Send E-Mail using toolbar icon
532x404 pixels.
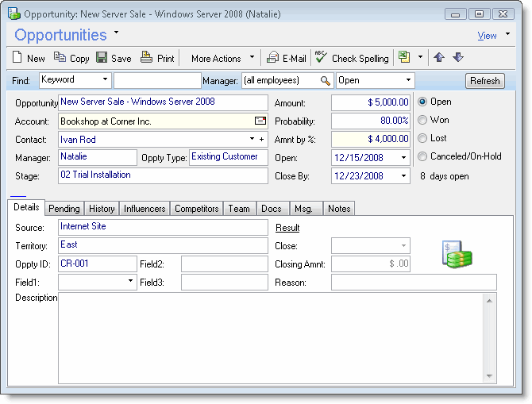273,58
